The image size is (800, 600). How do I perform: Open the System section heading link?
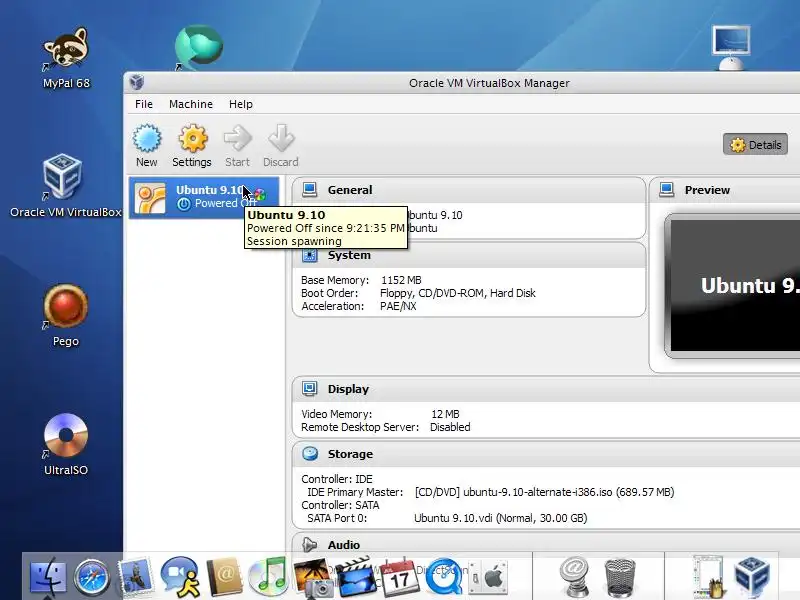pyautogui.click(x=349, y=255)
